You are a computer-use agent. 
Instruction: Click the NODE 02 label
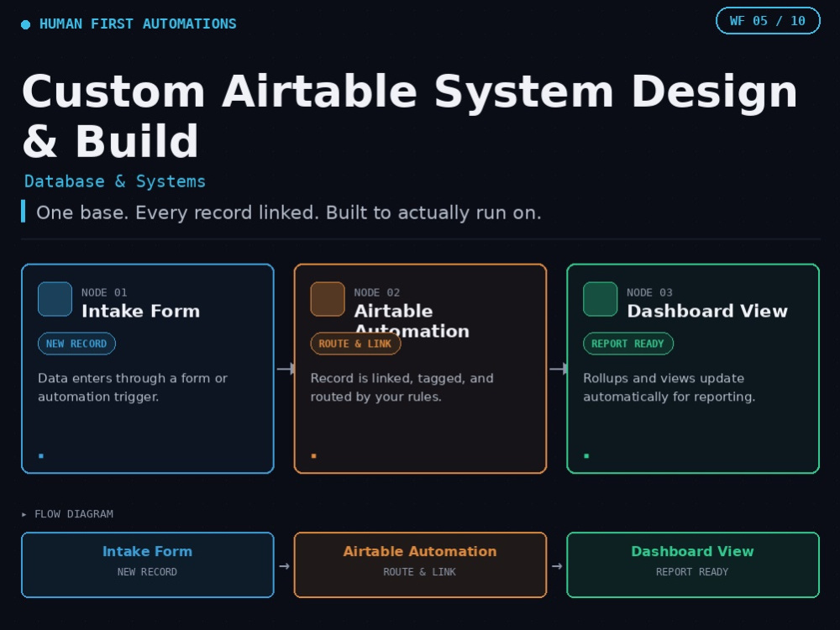[x=377, y=292]
